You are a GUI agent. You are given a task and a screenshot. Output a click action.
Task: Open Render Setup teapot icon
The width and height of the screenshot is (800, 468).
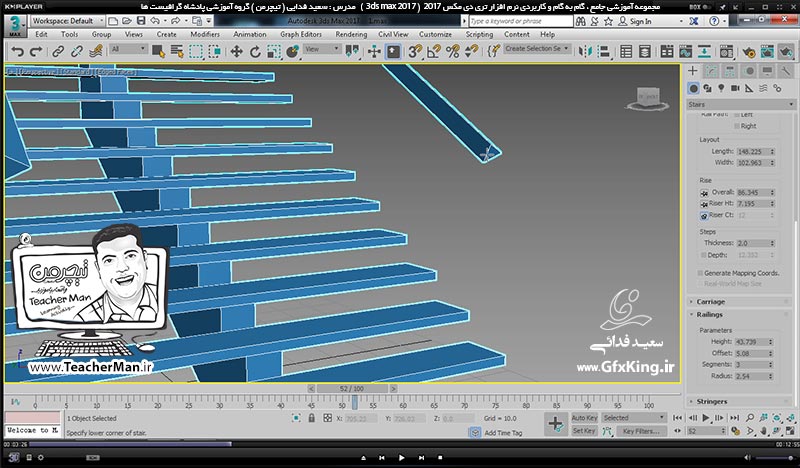[x=748, y=52]
